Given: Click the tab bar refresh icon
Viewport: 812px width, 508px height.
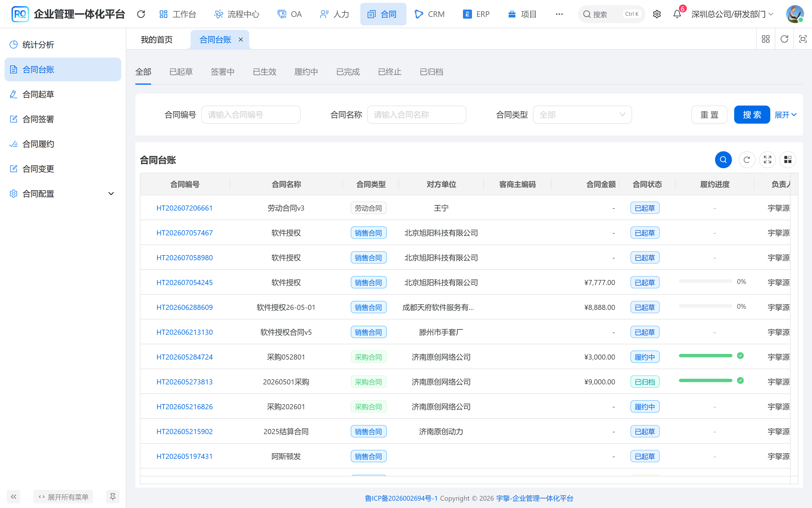Looking at the screenshot, I should tap(784, 39).
